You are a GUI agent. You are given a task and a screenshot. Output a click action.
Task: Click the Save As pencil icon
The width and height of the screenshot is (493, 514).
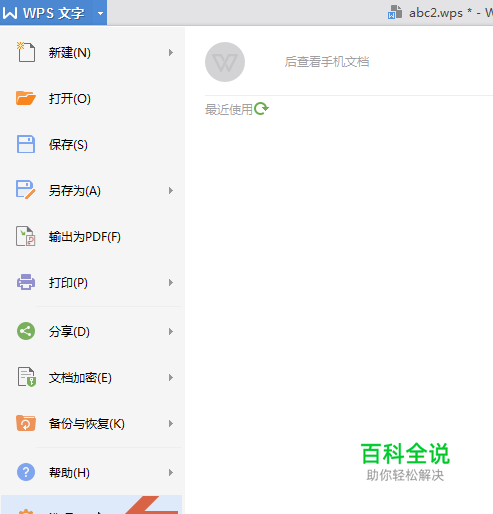tap(26, 190)
